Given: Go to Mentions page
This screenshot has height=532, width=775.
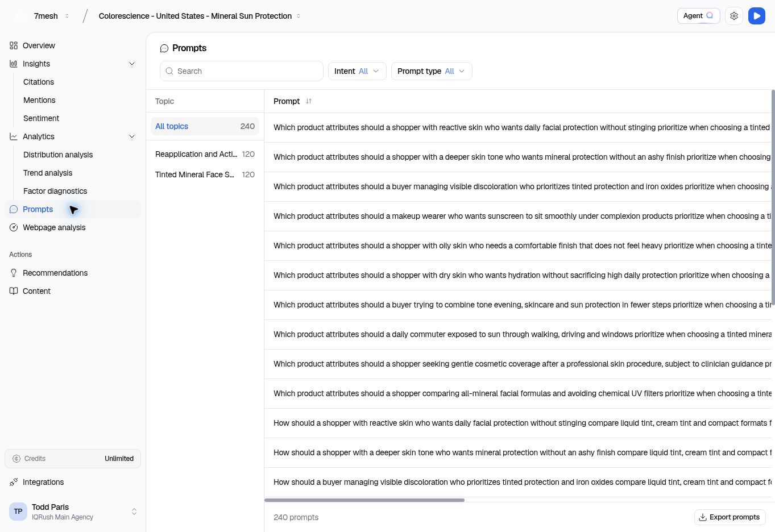Looking at the screenshot, I should 39,100.
